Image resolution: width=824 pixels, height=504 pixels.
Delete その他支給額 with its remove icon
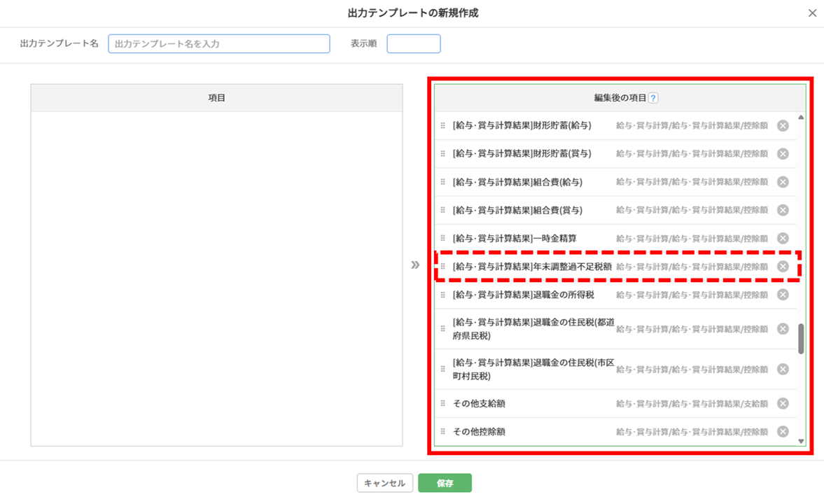(783, 403)
